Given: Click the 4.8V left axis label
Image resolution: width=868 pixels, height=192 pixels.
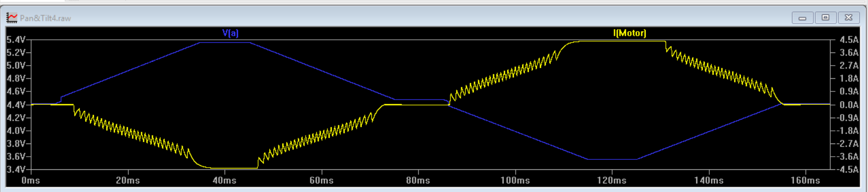Looking at the screenshot, I should click(16, 78).
